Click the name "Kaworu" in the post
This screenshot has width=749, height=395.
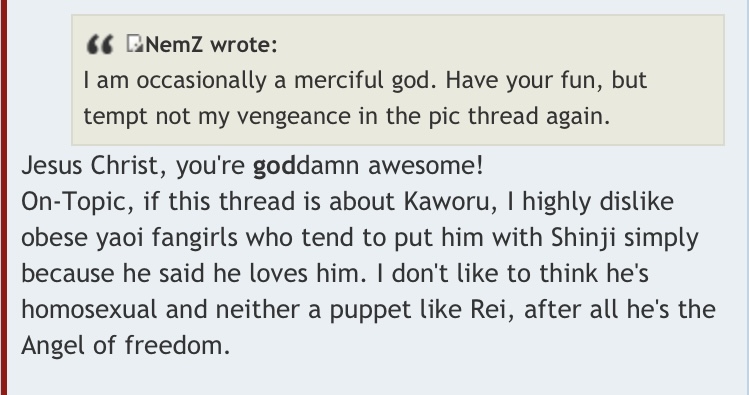447,202
